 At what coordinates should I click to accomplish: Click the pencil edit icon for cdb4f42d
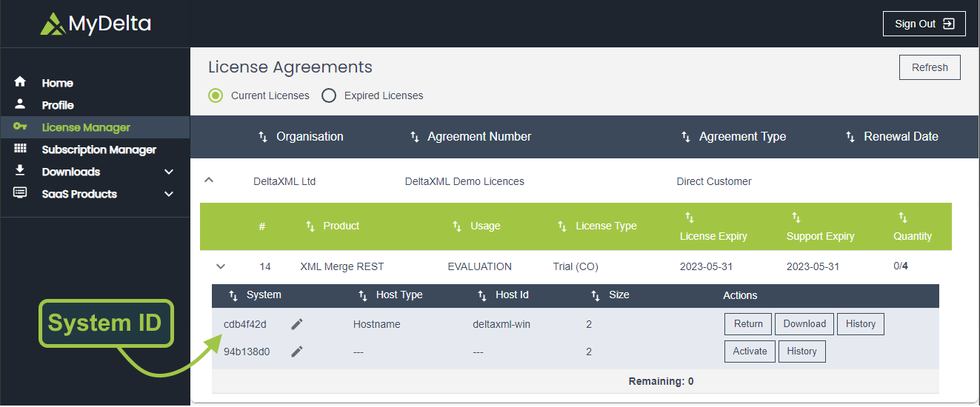pyautogui.click(x=297, y=324)
